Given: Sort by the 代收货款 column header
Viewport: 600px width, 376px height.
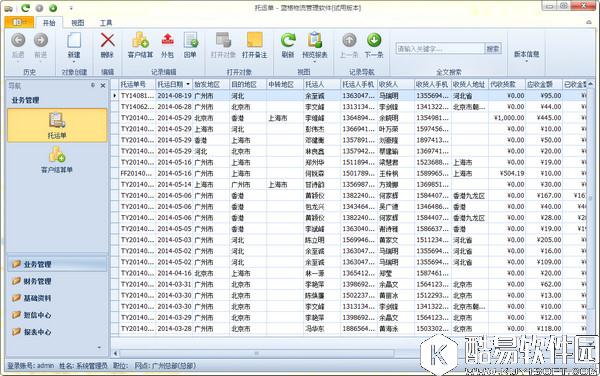Looking at the screenshot, I should click(507, 84).
